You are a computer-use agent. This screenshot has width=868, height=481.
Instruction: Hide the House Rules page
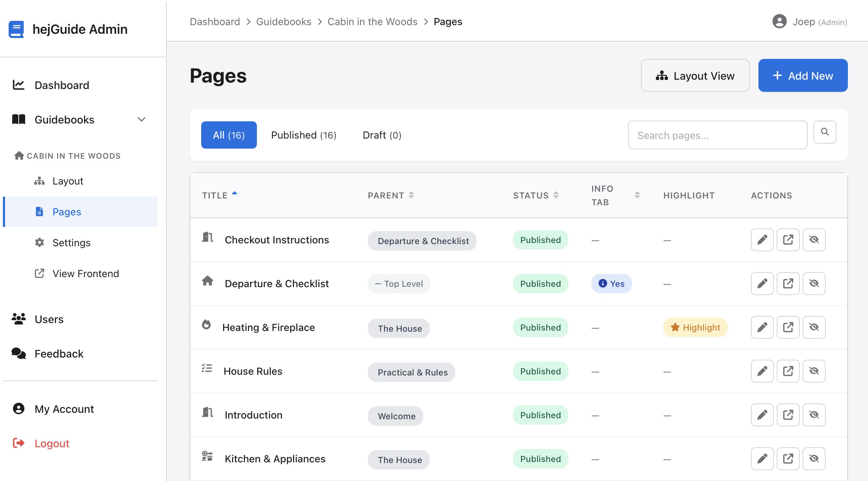tap(814, 371)
